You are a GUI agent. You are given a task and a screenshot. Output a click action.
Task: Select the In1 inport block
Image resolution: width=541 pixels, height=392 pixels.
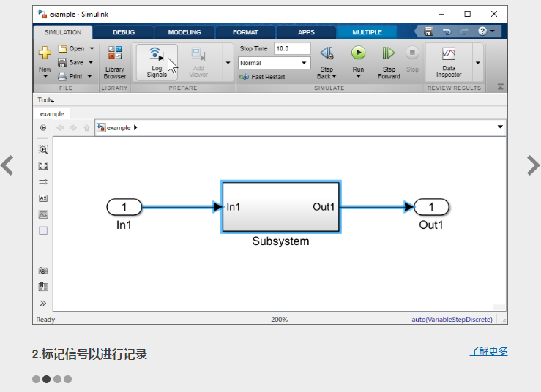click(x=124, y=207)
